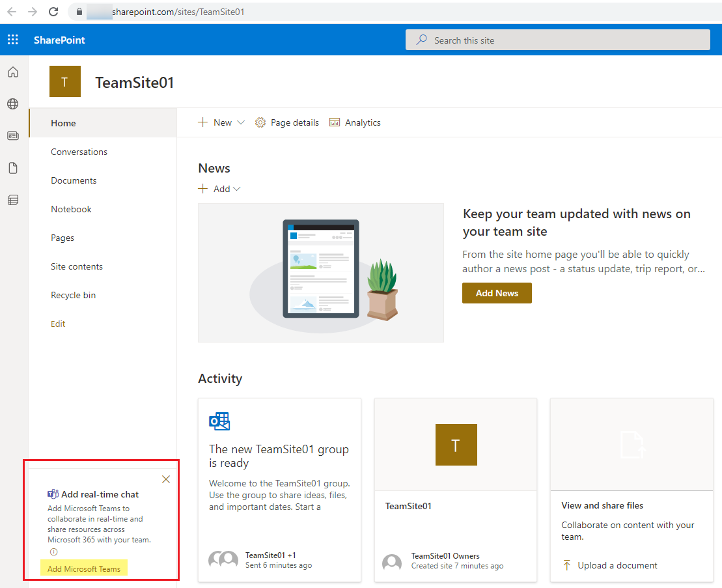Click the Page details gear icon

click(x=260, y=122)
